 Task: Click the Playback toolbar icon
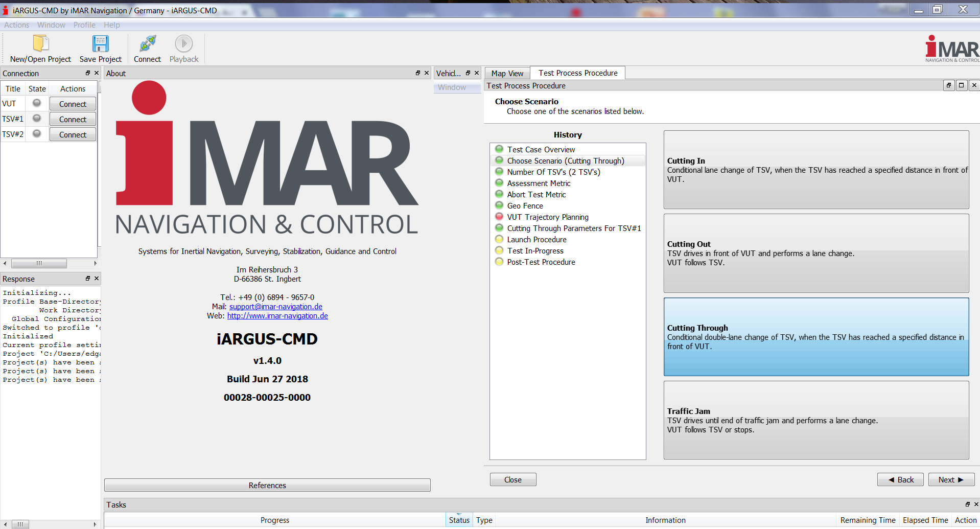coord(184,44)
